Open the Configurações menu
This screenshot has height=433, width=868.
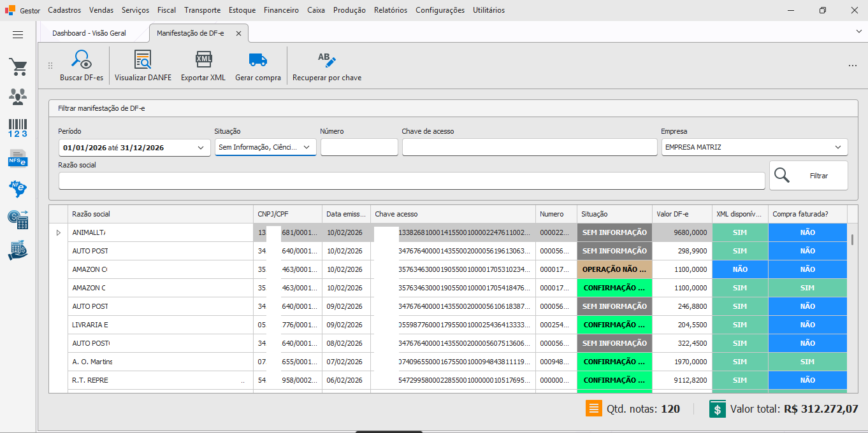tap(440, 10)
